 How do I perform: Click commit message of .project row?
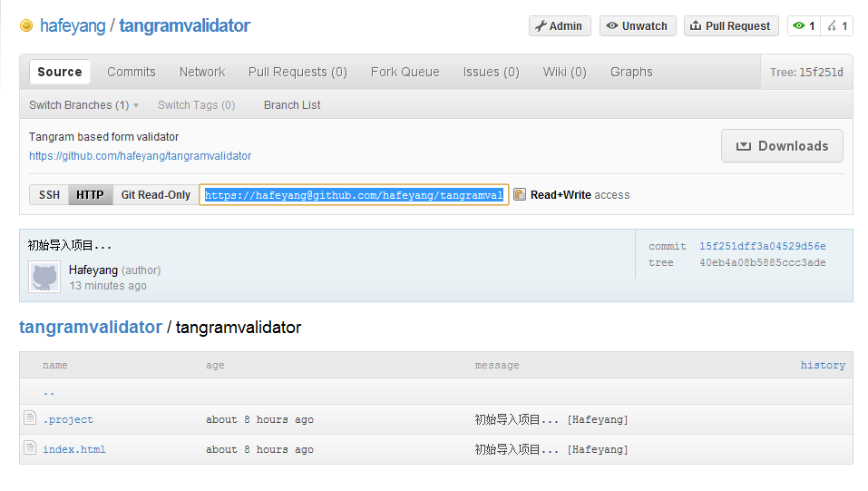point(551,419)
